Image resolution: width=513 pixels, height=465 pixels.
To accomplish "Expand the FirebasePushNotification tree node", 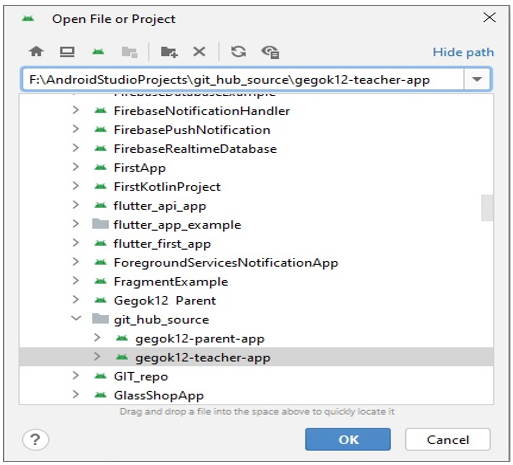I will (x=76, y=129).
